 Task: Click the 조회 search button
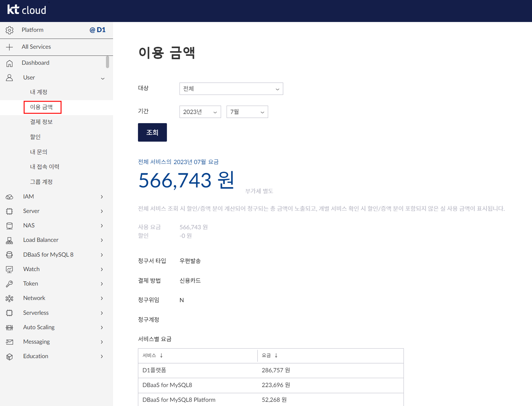coord(152,132)
